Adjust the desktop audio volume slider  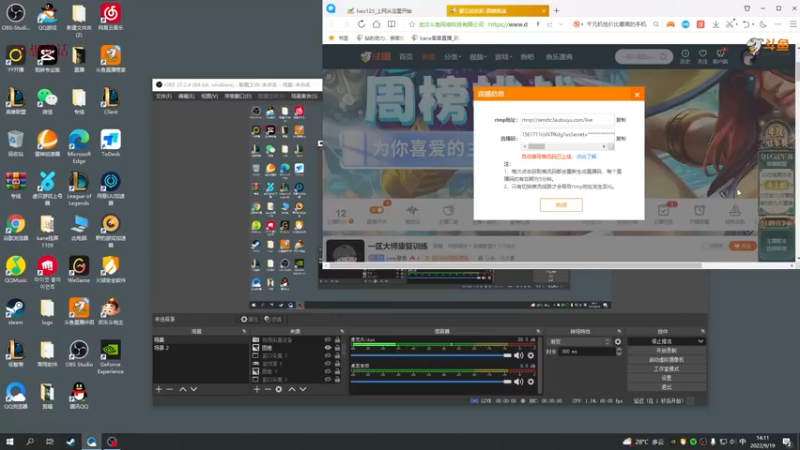[x=431, y=382]
